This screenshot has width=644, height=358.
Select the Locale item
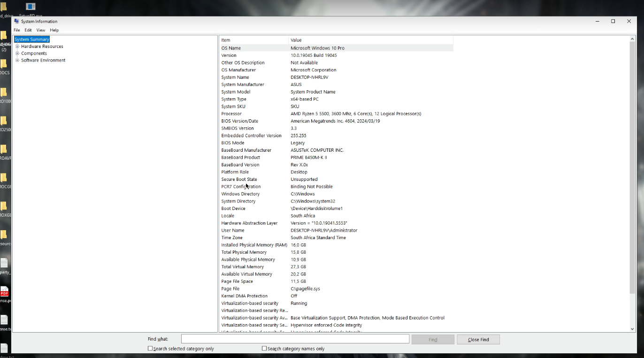pyautogui.click(x=228, y=216)
